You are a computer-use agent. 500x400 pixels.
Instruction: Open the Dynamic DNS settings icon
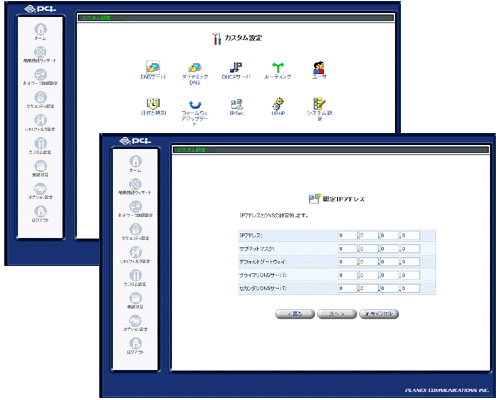(195, 67)
